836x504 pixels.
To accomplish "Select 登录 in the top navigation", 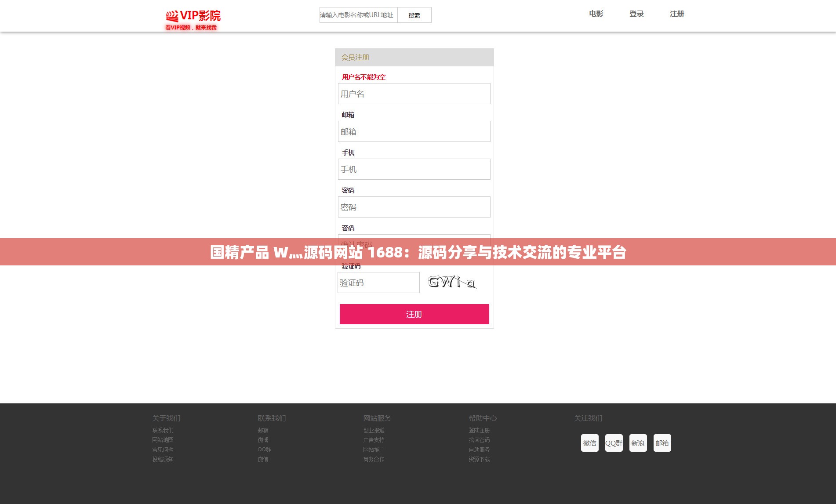I will 636,14.
